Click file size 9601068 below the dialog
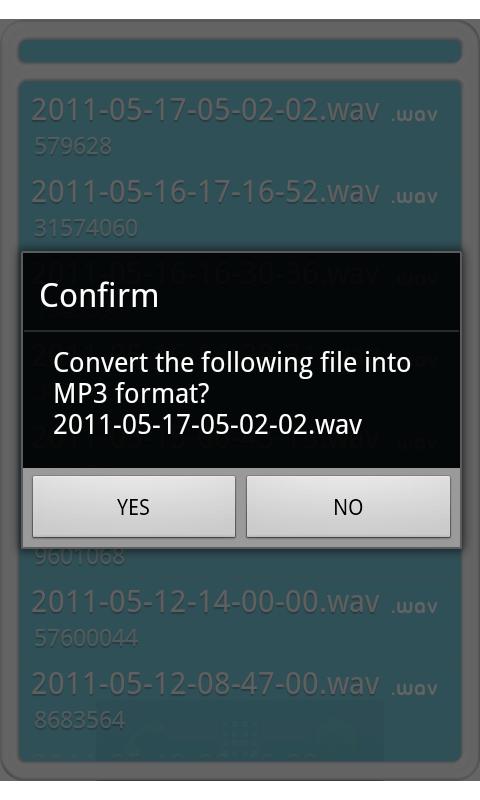The width and height of the screenshot is (480, 800). [80, 556]
